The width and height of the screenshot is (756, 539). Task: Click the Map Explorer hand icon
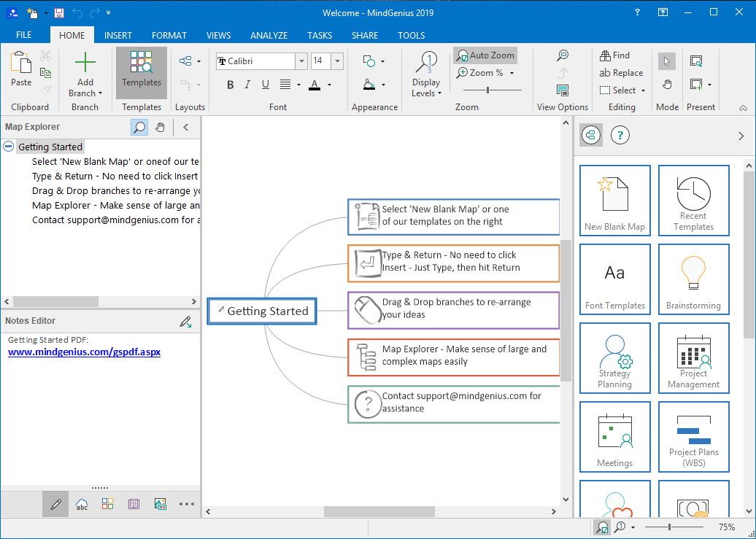(160, 128)
